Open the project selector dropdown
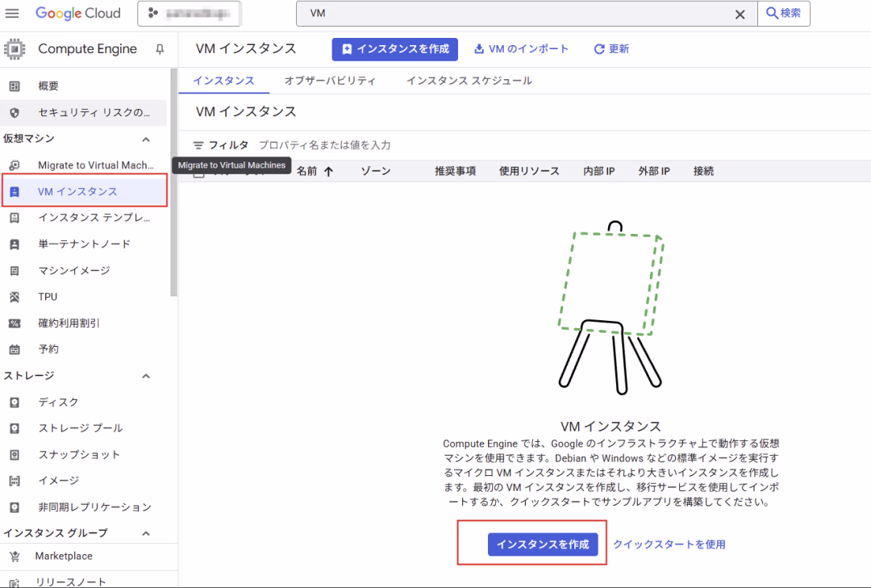 coord(189,14)
